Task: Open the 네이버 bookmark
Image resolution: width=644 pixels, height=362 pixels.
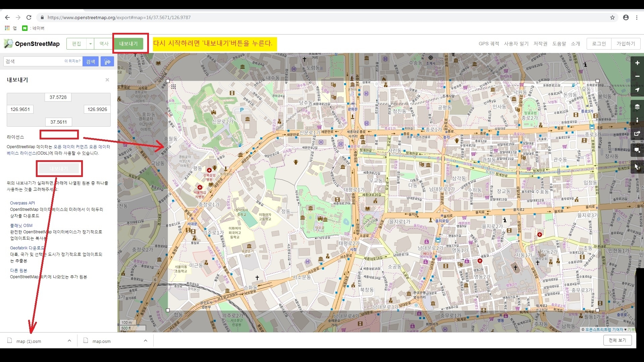Action: pos(33,28)
